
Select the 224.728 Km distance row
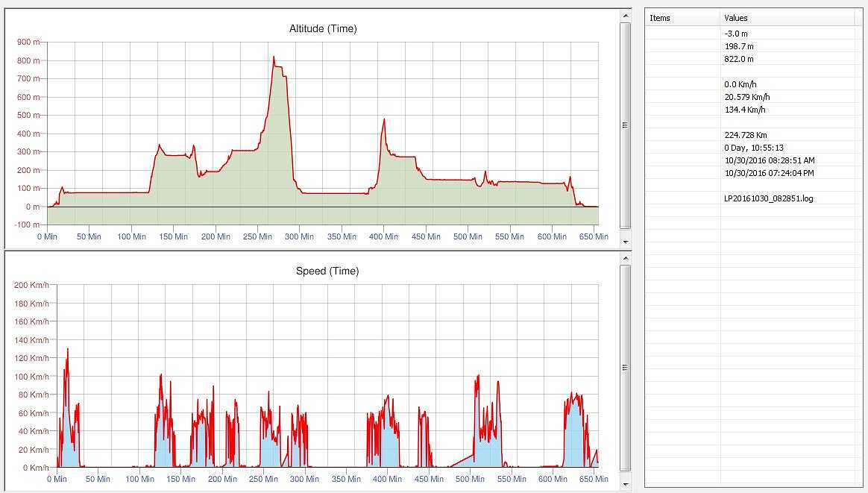746,135
